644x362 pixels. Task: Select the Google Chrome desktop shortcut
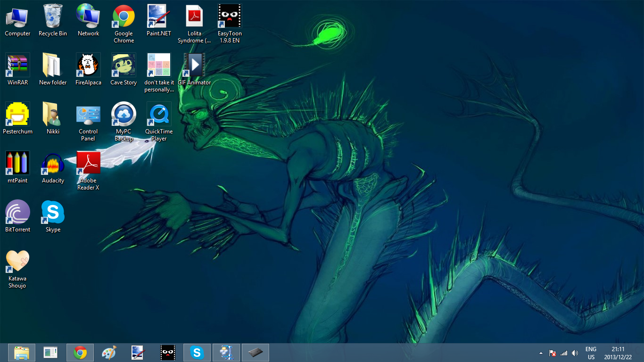[x=124, y=24]
